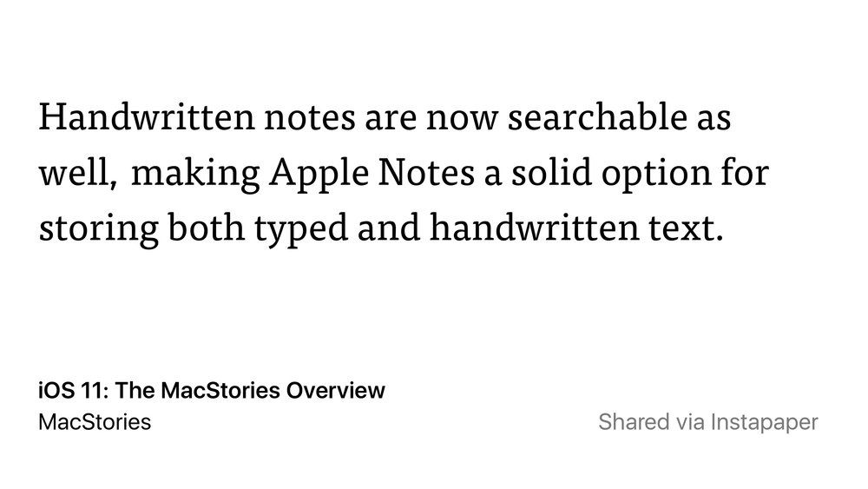868x489 pixels.
Task: Click the article title iOS 11: The MacStories Overview
Action: tap(212, 391)
